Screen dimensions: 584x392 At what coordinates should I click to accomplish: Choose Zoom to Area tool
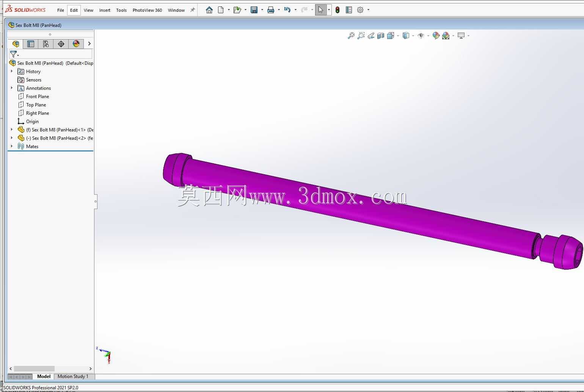click(x=361, y=36)
